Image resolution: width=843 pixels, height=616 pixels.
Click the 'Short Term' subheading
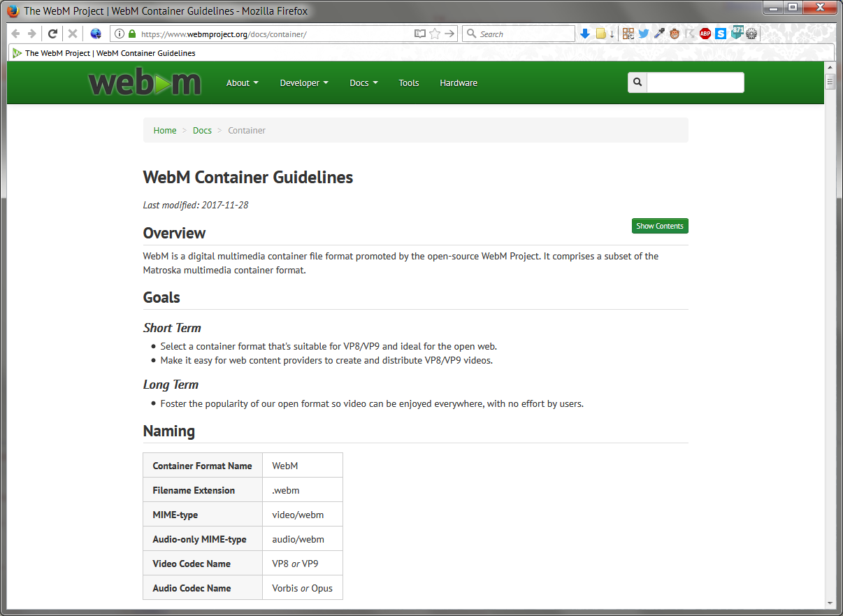point(172,328)
